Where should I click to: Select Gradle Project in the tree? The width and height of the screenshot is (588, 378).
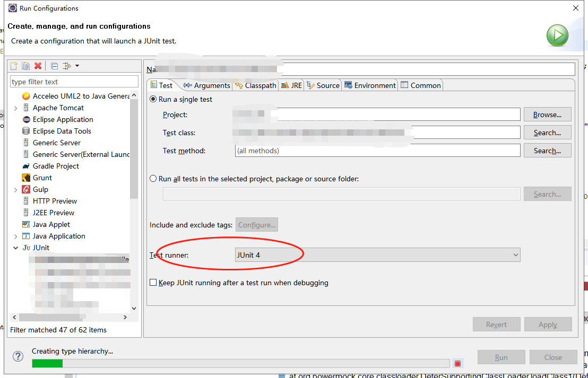click(x=56, y=166)
